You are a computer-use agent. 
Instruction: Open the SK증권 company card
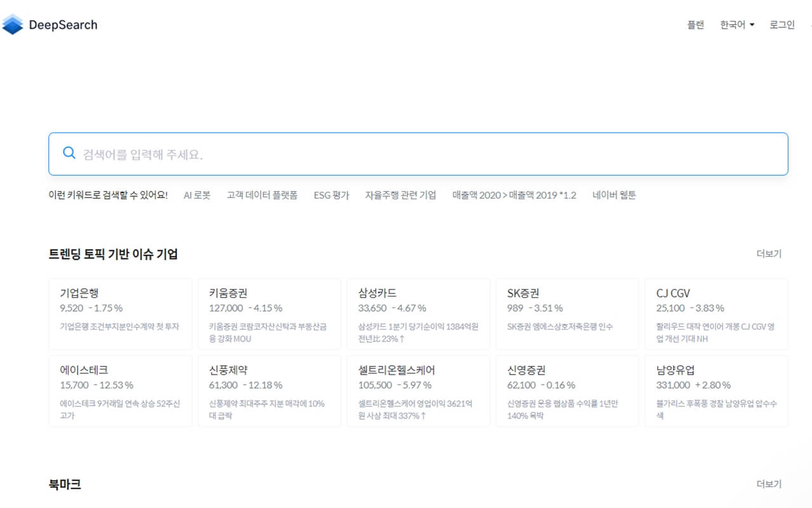tap(568, 314)
